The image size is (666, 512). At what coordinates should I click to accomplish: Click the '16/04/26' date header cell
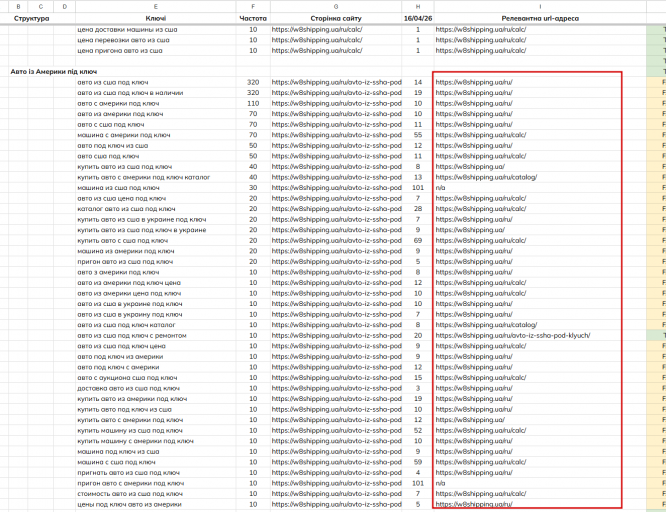(418, 18)
